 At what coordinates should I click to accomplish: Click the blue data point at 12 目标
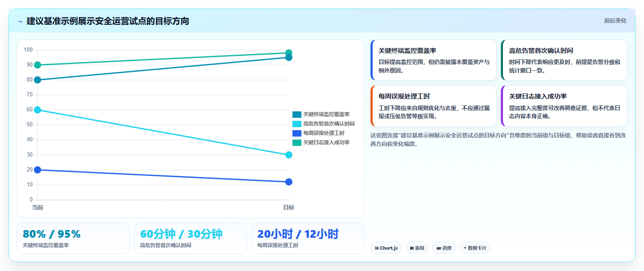(x=289, y=182)
